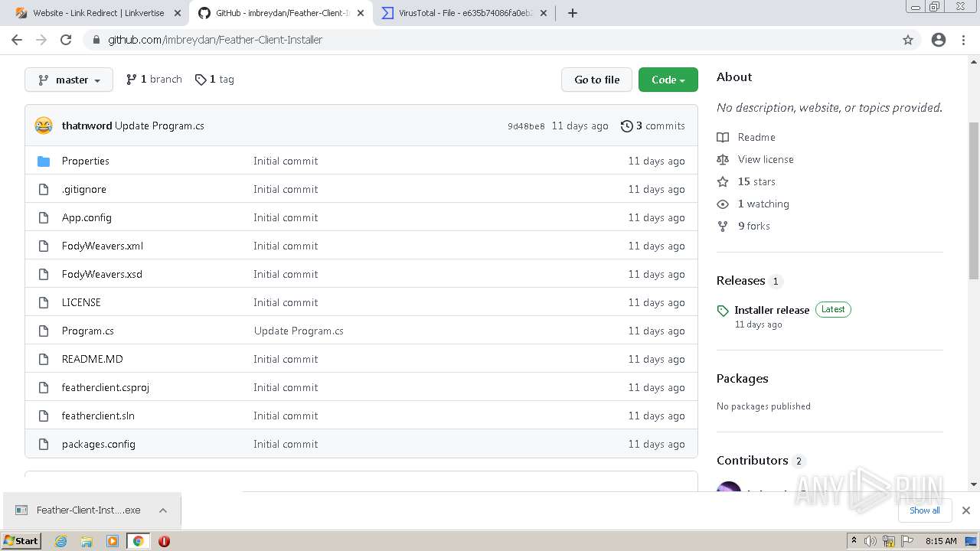
Task: Click the Chrome icon in the taskbar
Action: click(x=138, y=541)
